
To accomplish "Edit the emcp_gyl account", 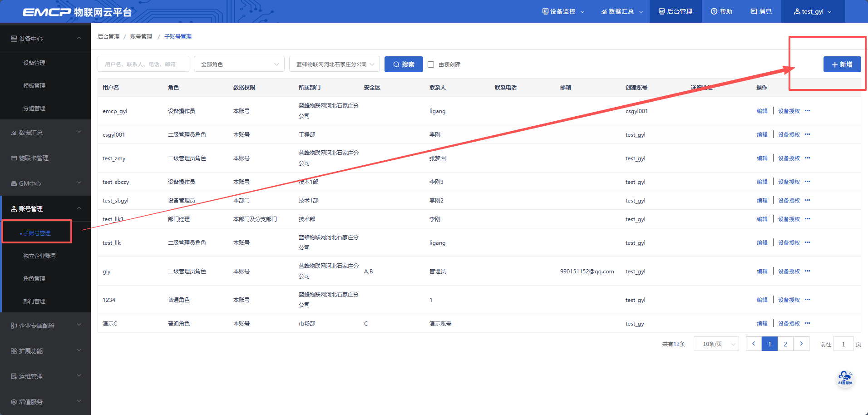I will pyautogui.click(x=762, y=111).
